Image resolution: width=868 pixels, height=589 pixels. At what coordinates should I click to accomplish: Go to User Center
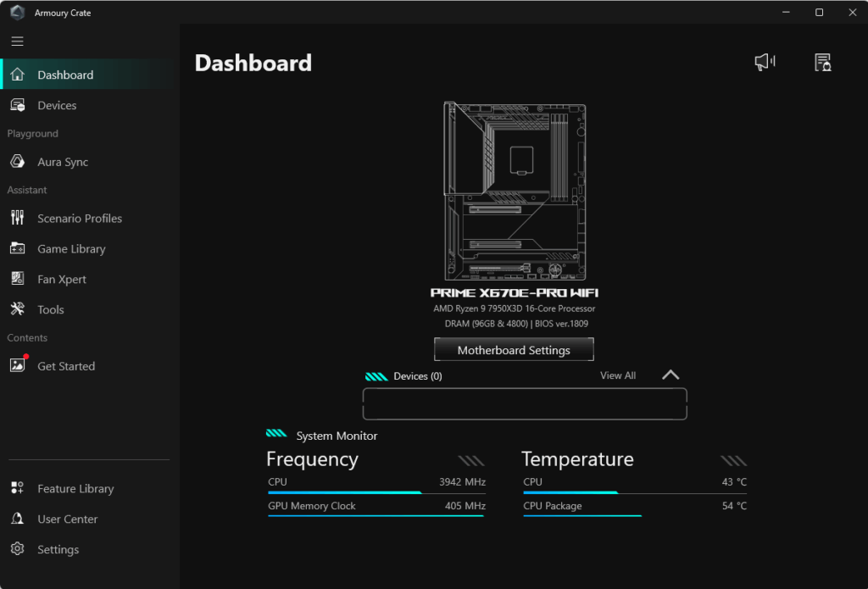(x=90, y=519)
